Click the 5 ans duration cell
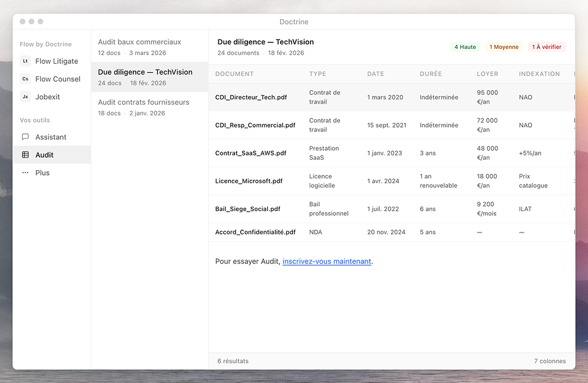The image size is (588, 383). tap(428, 232)
